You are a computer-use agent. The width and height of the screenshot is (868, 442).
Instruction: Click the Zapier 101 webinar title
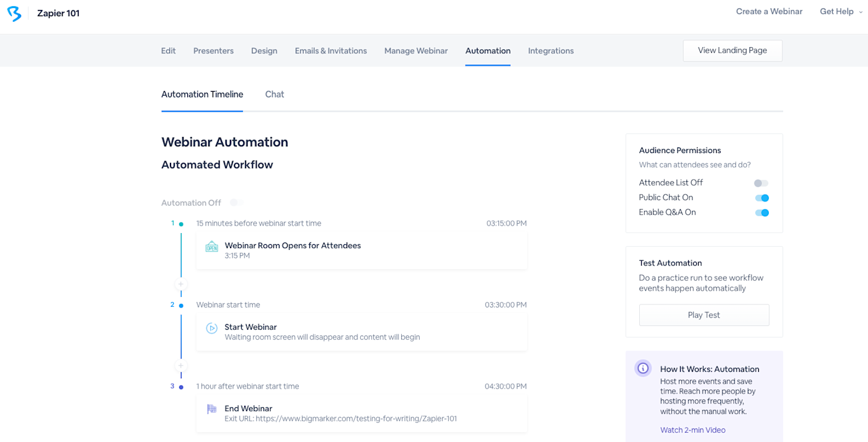pyautogui.click(x=58, y=13)
